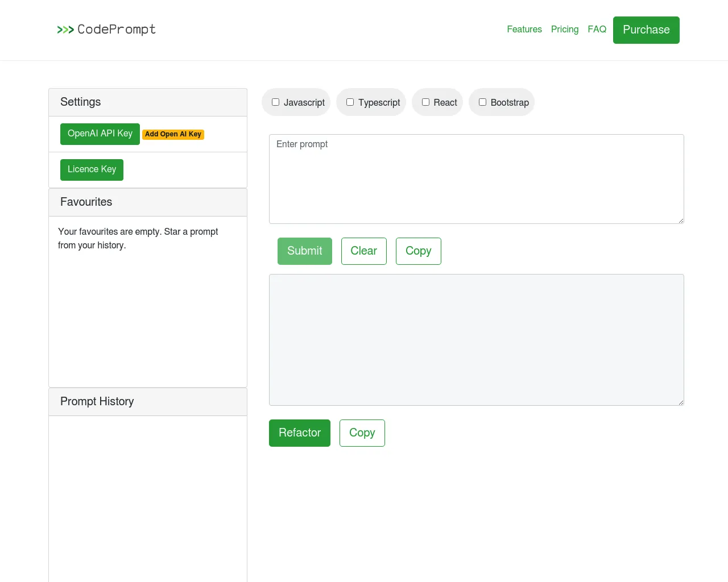The width and height of the screenshot is (728, 582).
Task: Open the Pricing page
Action: coord(564,30)
